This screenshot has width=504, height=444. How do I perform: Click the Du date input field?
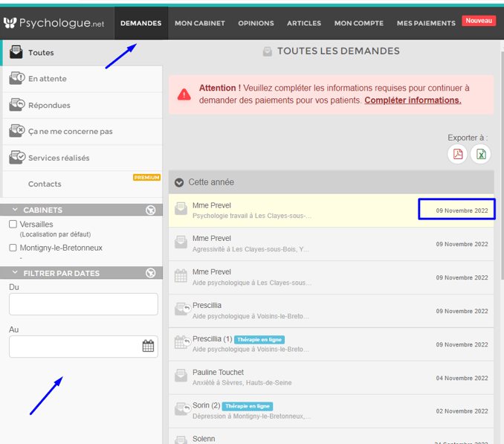[x=83, y=304]
